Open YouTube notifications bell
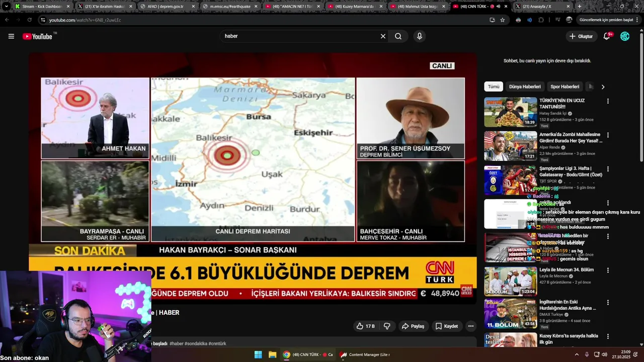644x362 pixels. [607, 36]
